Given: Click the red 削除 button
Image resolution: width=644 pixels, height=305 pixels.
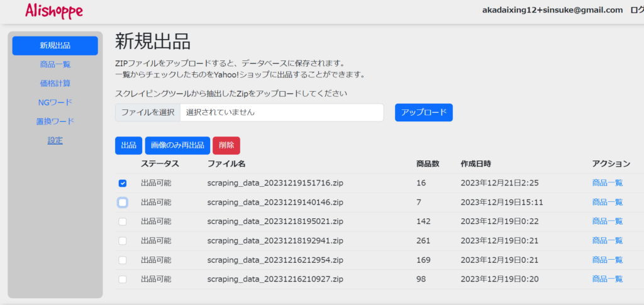Looking at the screenshot, I should [x=226, y=145].
